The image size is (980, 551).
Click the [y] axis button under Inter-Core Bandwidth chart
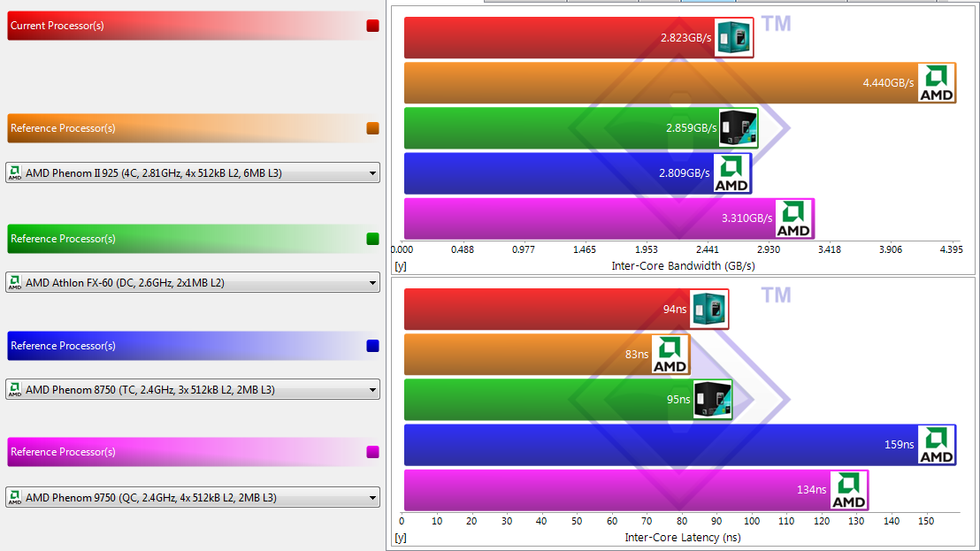[x=401, y=265]
